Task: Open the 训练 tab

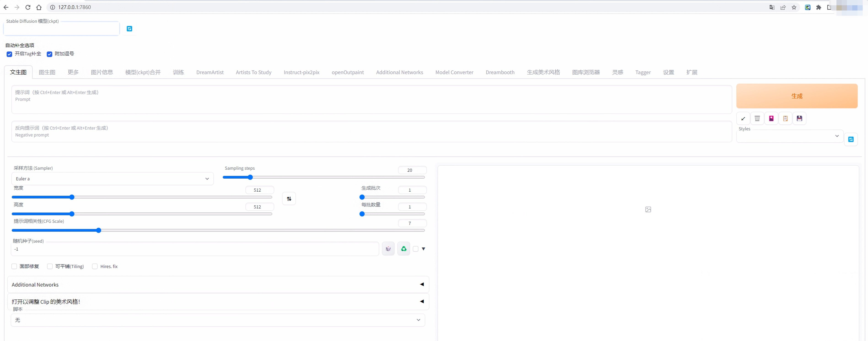Action: coord(178,72)
